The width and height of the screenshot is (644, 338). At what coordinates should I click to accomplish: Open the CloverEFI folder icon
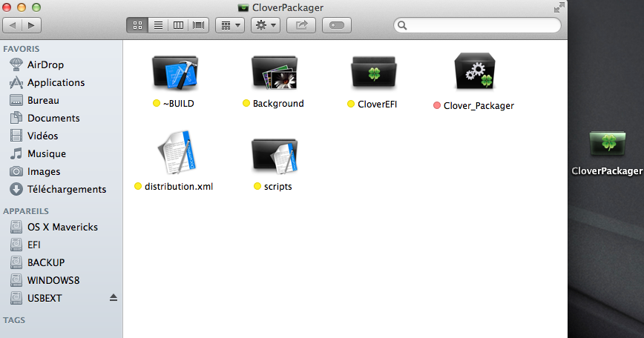[x=374, y=73]
